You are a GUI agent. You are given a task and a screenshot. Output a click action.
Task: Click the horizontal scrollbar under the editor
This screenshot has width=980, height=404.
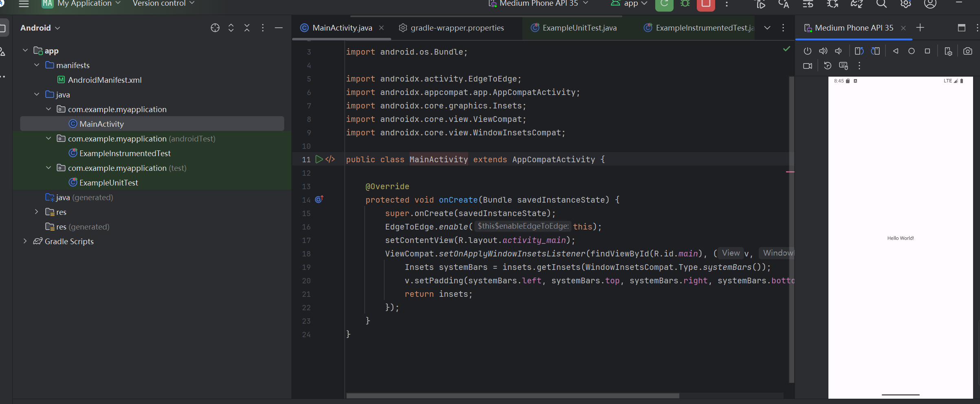pyautogui.click(x=513, y=395)
